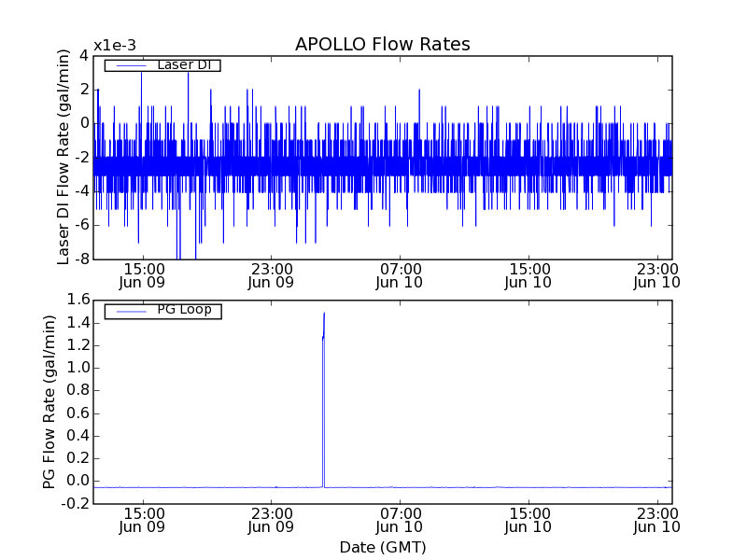The image size is (747, 560).
Task: Click top plot's 23:00 Jun 09 label
Action: pos(271,275)
